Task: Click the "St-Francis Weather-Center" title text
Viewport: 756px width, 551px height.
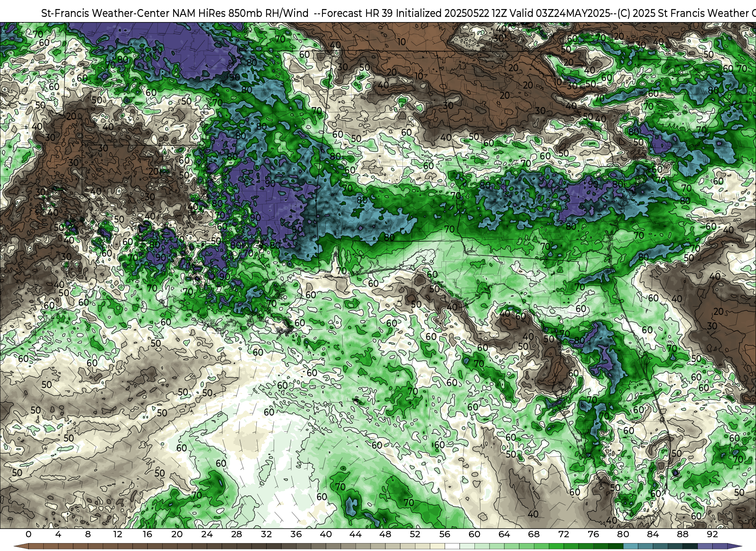Action: click(105, 13)
